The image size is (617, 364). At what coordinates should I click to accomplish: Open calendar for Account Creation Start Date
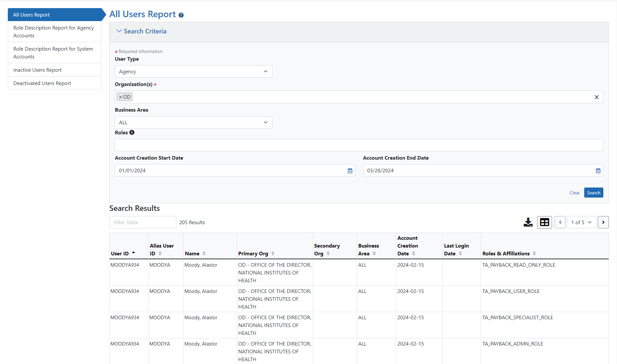tap(350, 171)
